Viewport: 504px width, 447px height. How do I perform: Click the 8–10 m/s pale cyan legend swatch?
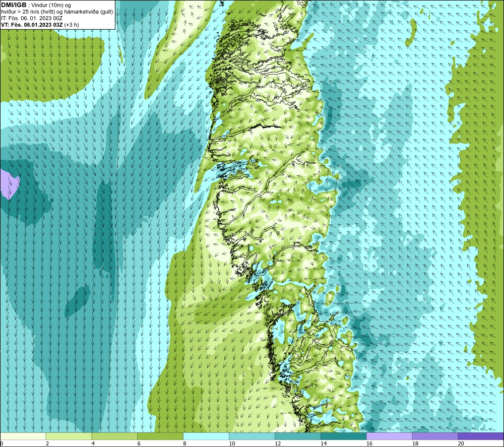(206, 436)
